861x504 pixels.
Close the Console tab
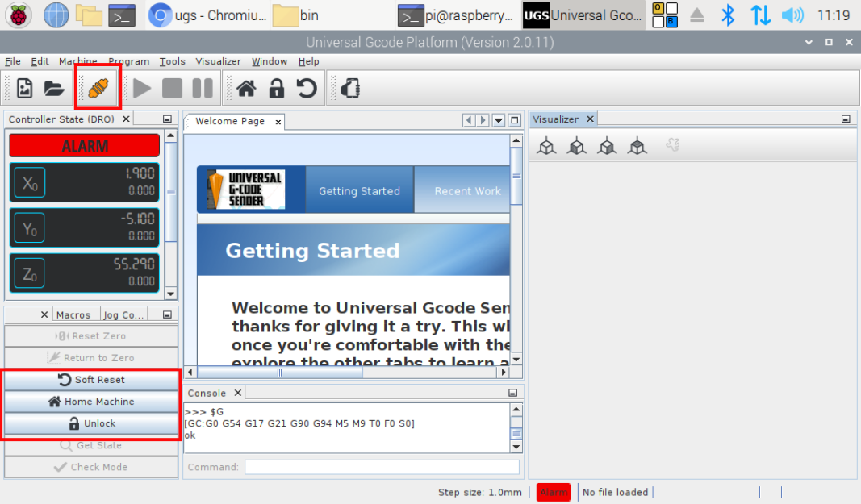238,393
